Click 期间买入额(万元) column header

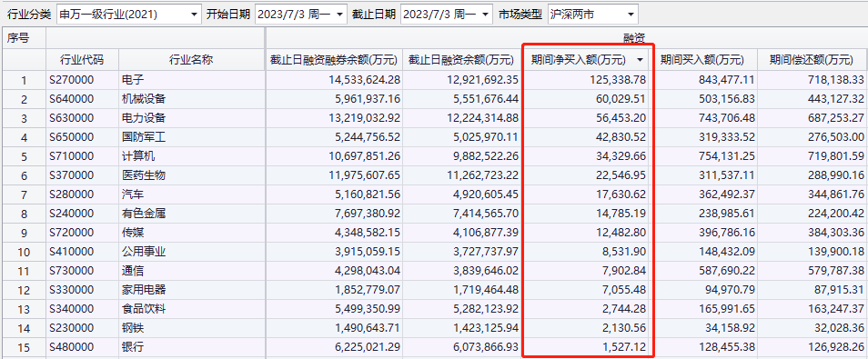(701, 60)
